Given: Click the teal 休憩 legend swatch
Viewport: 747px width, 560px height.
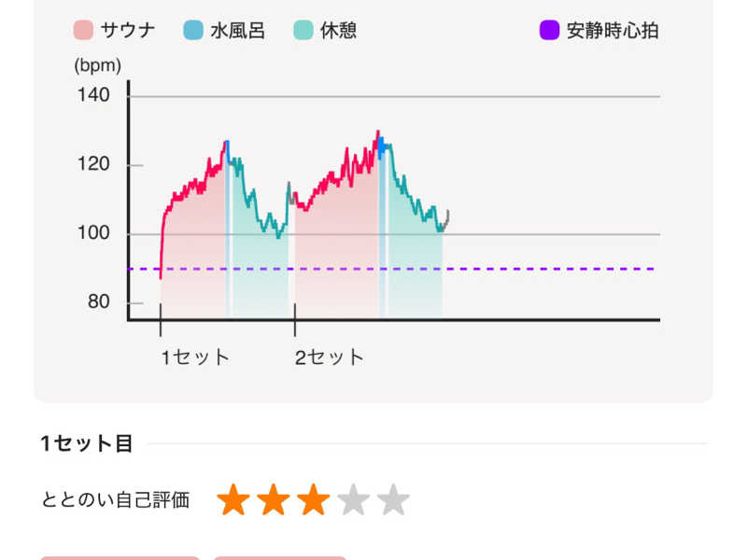Looking at the screenshot, I should [303, 30].
